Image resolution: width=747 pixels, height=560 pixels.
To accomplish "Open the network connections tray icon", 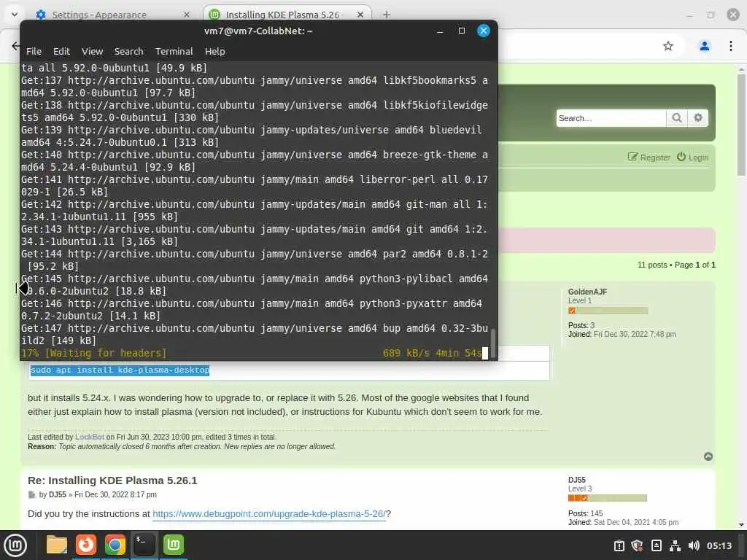I will tap(675, 545).
